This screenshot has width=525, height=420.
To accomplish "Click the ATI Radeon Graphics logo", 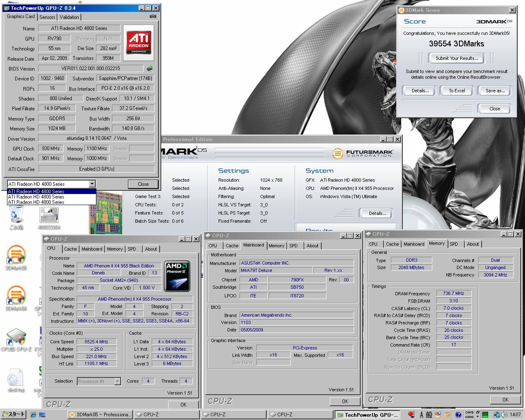I will coord(139,42).
